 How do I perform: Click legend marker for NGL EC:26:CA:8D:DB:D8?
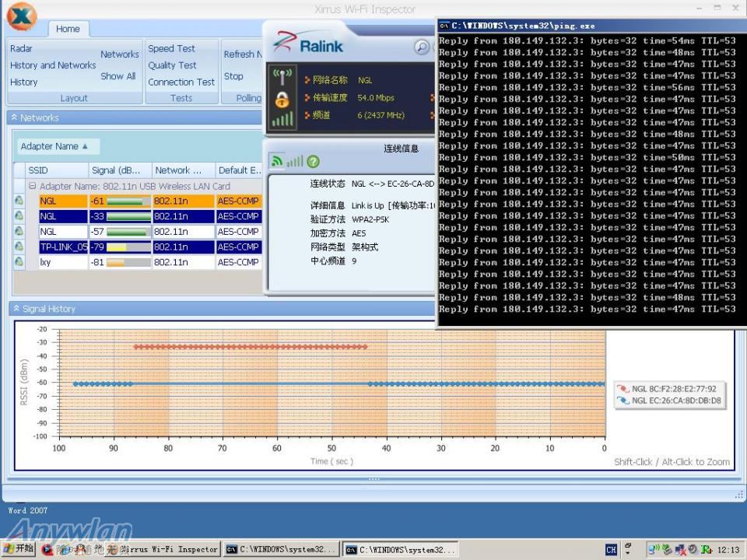[x=623, y=401]
